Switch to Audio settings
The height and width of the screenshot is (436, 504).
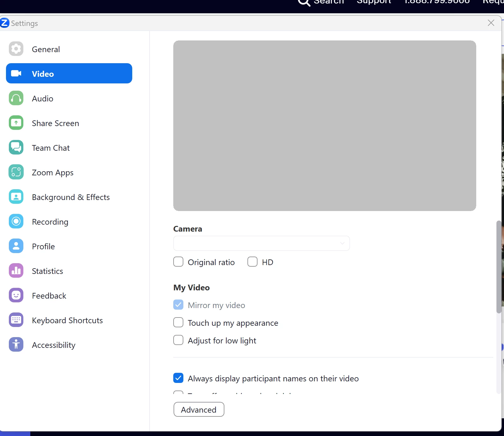point(69,98)
